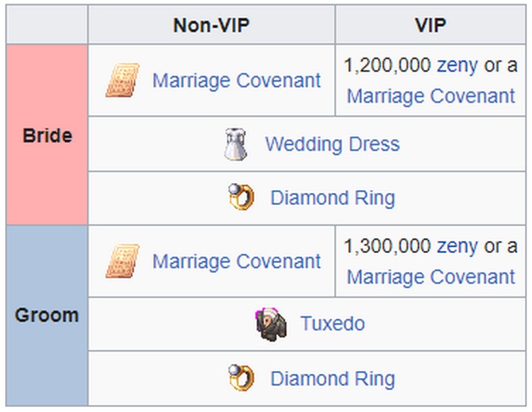
Task: Follow the zeny link in Groom's VIP cell
Action: tap(458, 246)
